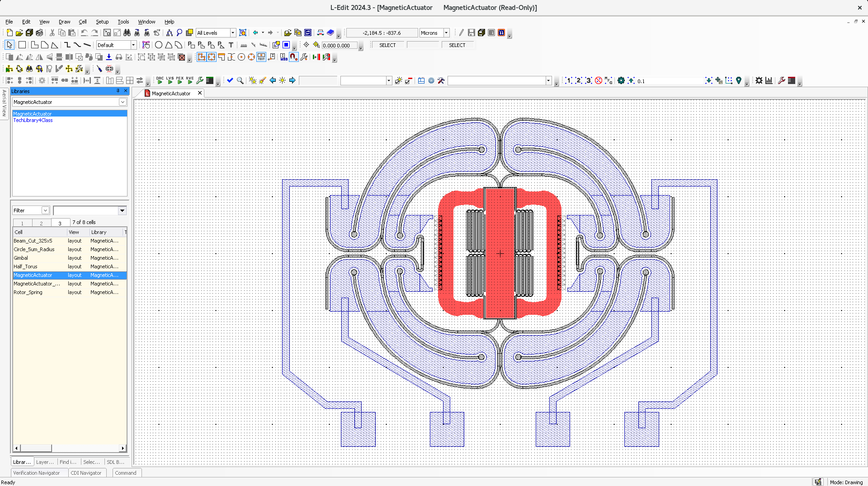Click TechLibrary4Class library entry

click(x=33, y=120)
